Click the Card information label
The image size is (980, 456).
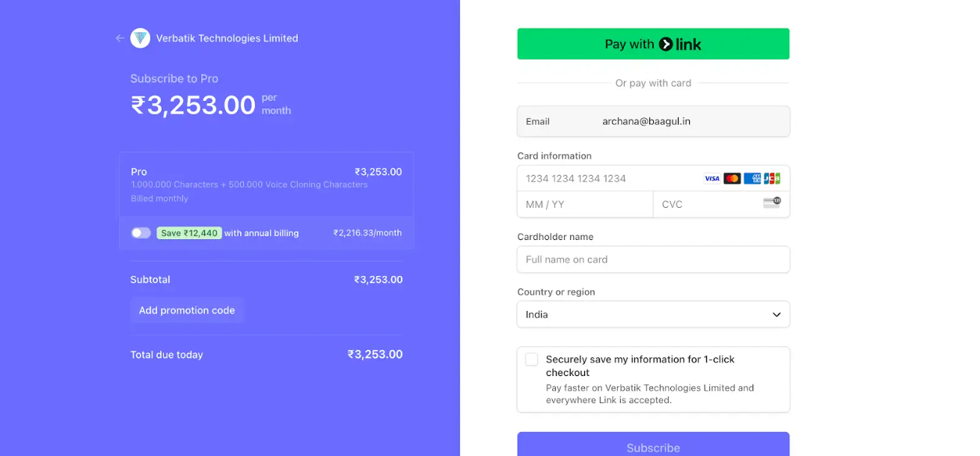coord(554,156)
